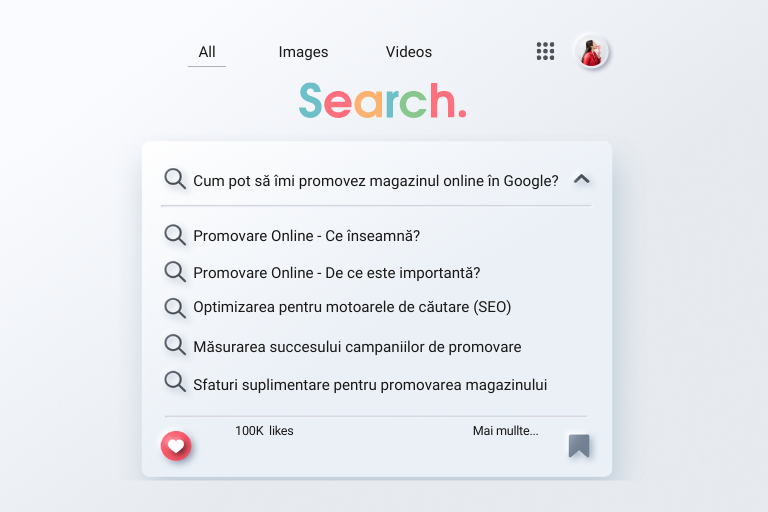Screen dimensions: 768x512
Task: Collapse suggestions with the chevron arrow
Action: [x=581, y=179]
